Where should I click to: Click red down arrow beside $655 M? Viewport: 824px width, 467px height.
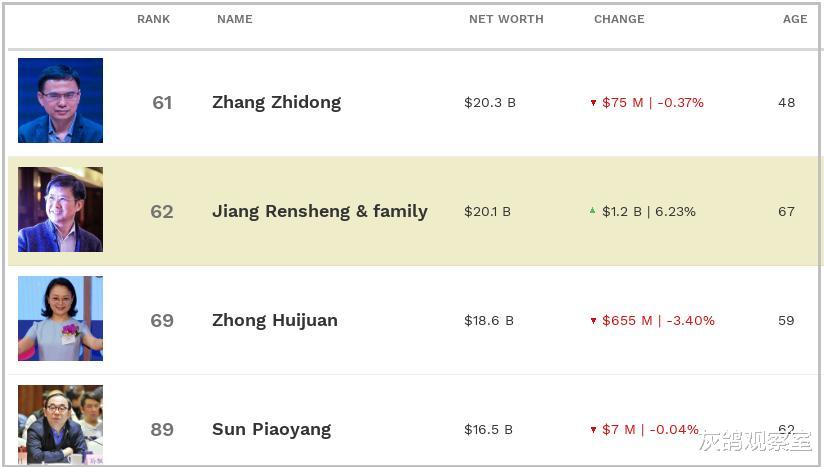[x=593, y=321]
